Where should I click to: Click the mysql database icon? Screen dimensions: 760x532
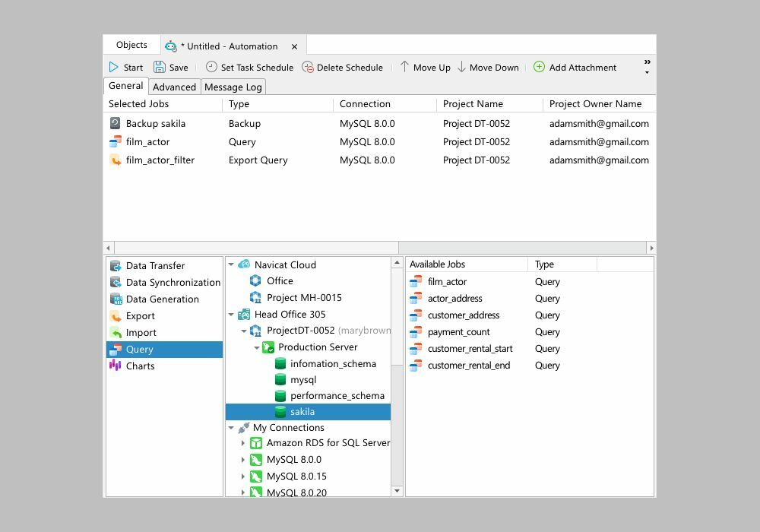tap(280, 379)
